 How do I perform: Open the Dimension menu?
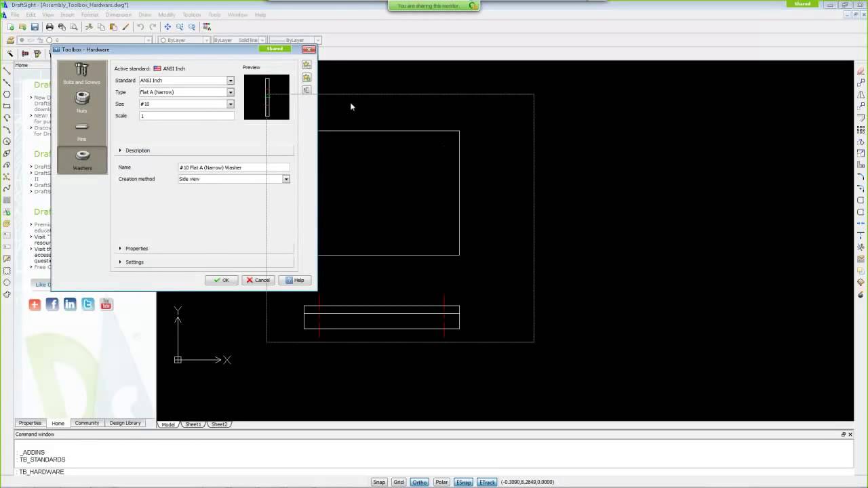click(118, 15)
